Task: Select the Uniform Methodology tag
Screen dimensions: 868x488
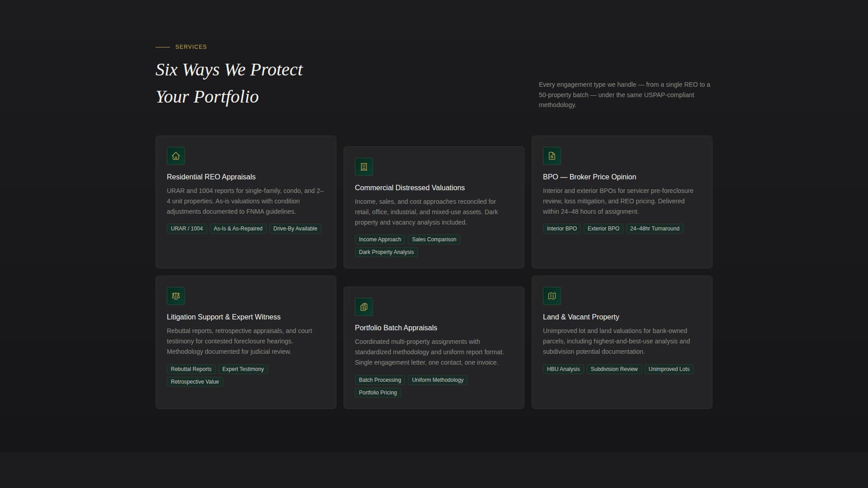Action: coord(437,380)
